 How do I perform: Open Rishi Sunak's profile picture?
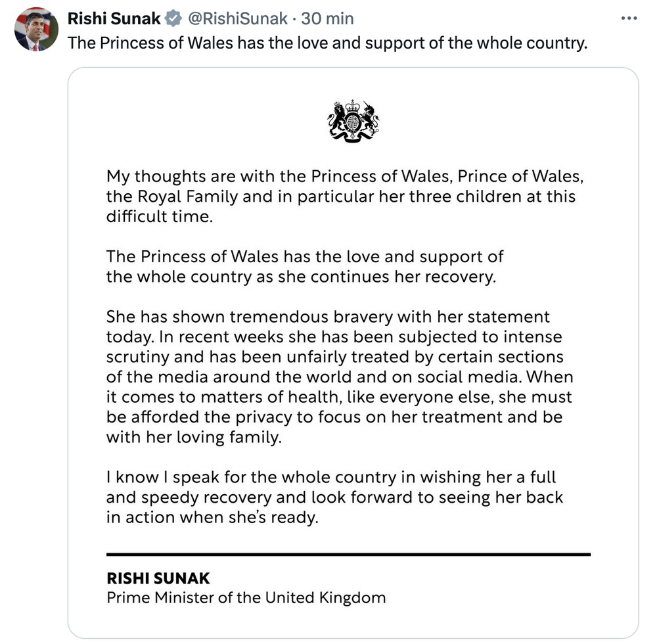[x=35, y=28]
